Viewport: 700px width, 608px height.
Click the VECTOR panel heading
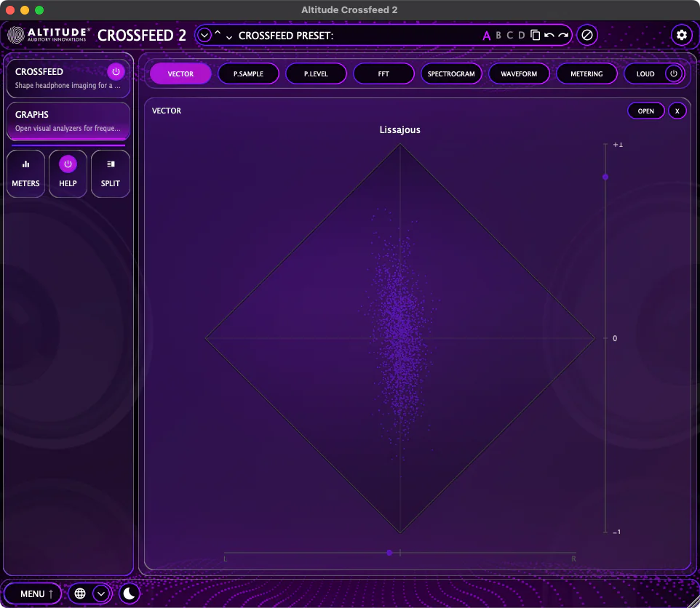click(x=167, y=111)
